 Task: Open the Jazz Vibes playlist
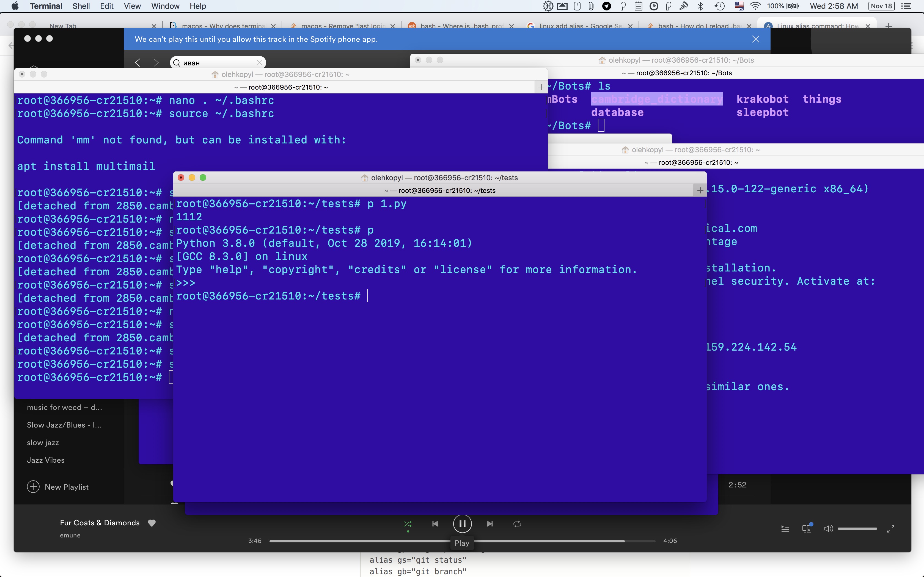pyautogui.click(x=46, y=460)
